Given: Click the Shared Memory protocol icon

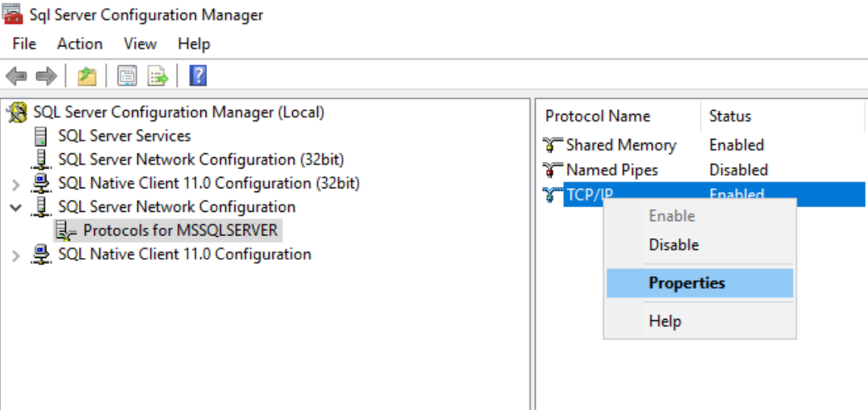Looking at the screenshot, I should click(553, 145).
